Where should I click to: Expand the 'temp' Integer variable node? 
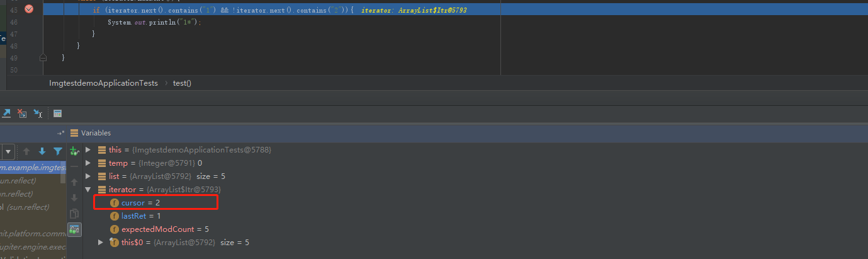(x=88, y=163)
